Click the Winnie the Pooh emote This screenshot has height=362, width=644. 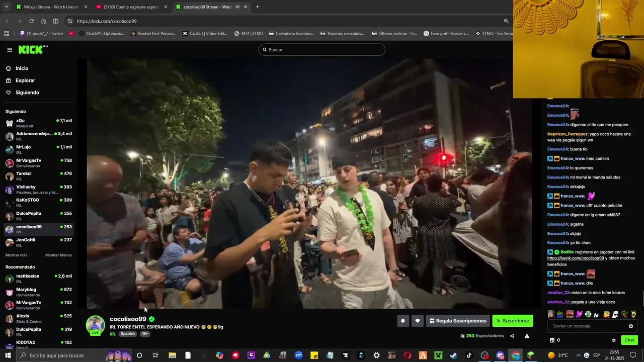606,314
